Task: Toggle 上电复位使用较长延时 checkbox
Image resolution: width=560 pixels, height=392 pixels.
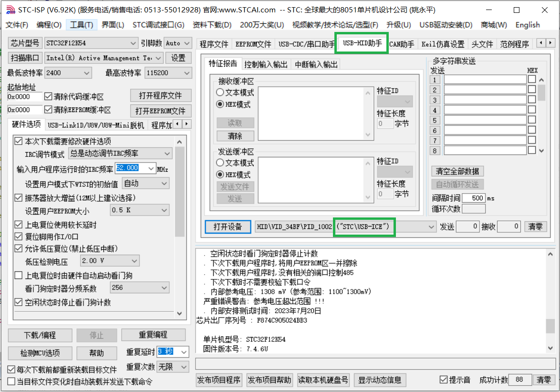Action: coord(19,225)
